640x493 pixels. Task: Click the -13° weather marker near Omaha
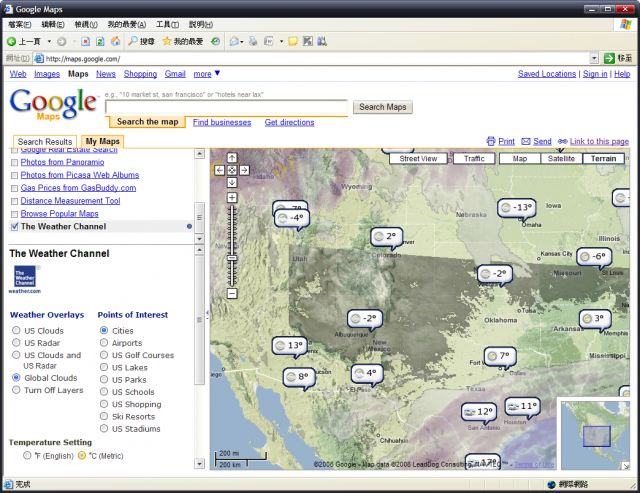click(516, 208)
